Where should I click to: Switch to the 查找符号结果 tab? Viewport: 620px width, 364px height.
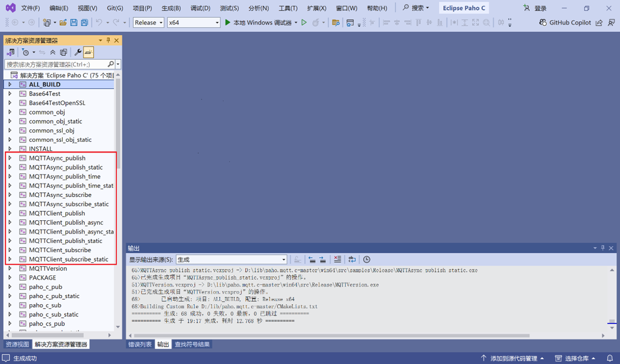click(x=192, y=344)
